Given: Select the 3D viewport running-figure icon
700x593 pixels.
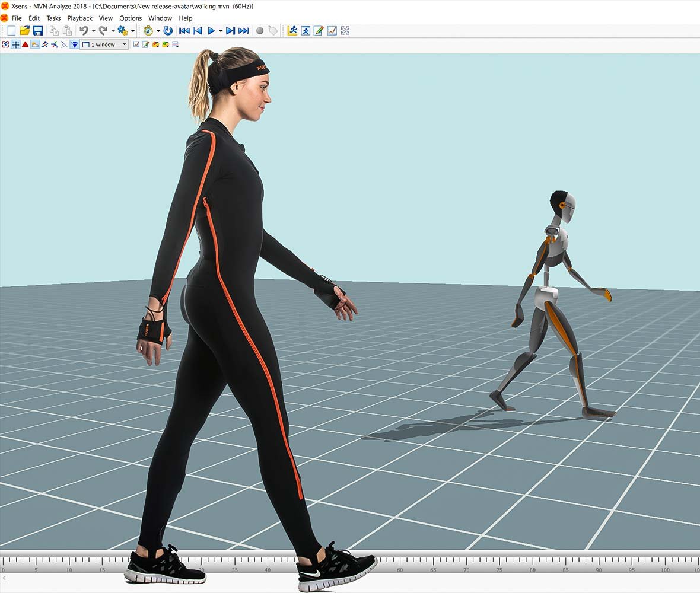Looking at the screenshot, I should click(x=293, y=30).
